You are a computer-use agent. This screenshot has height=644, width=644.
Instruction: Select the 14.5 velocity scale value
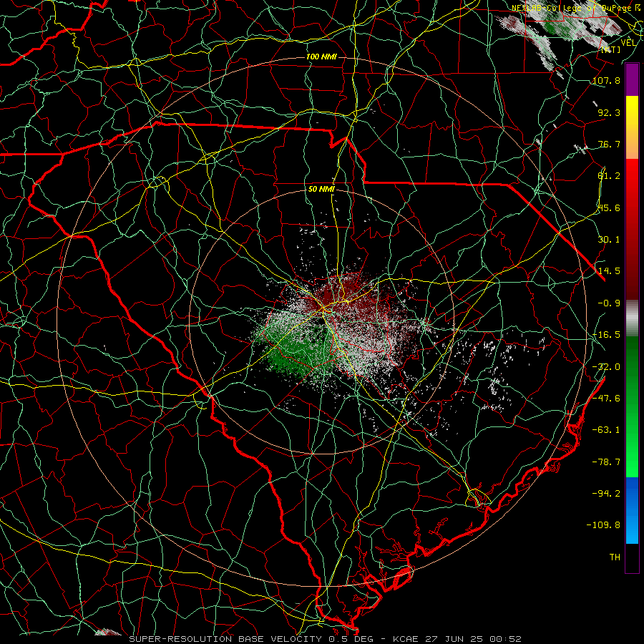(609, 271)
